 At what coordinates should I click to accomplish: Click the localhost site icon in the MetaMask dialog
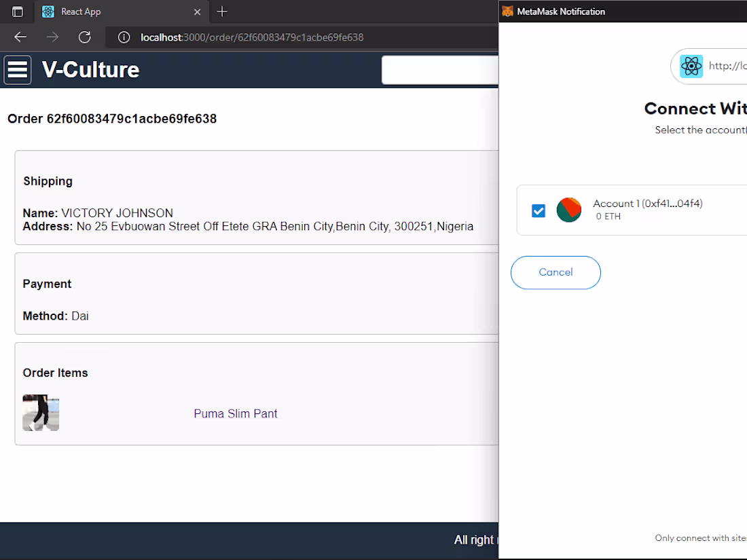pyautogui.click(x=692, y=66)
